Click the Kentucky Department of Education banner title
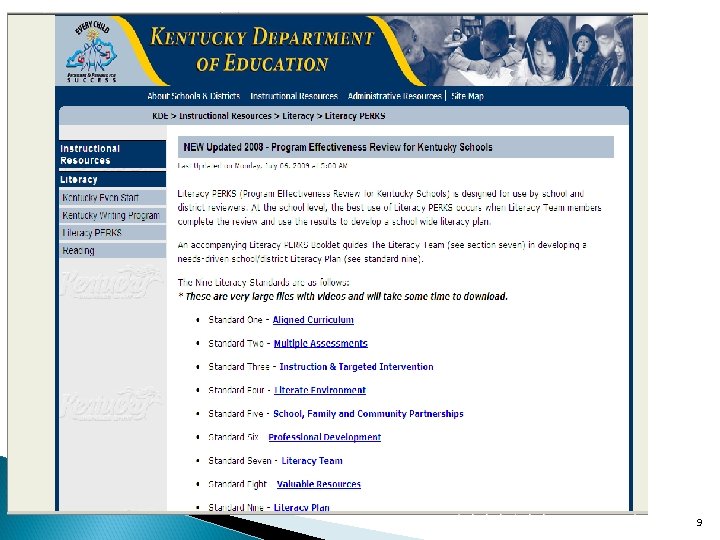Viewport: 720px width, 540px height. [262, 50]
